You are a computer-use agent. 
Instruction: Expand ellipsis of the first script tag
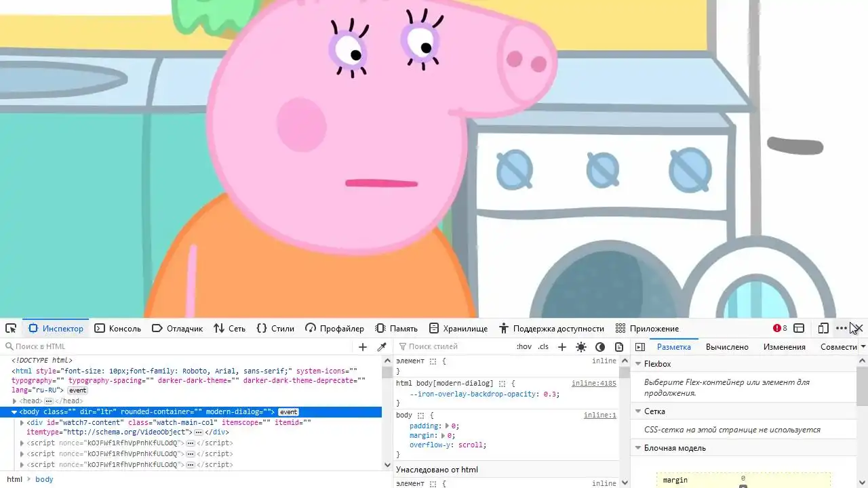[x=191, y=443]
